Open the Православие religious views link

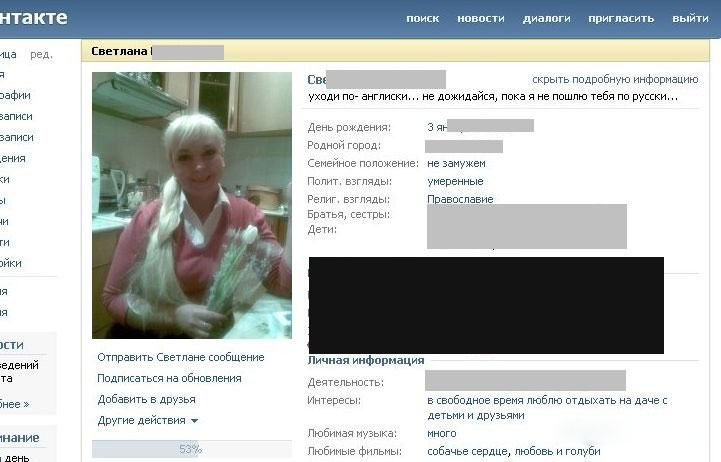(459, 199)
